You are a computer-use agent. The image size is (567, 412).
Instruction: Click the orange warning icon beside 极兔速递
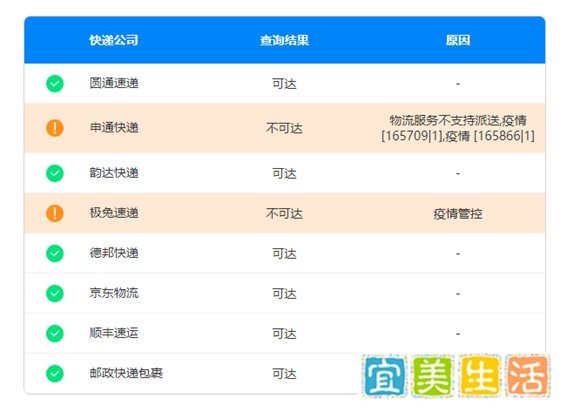point(55,213)
